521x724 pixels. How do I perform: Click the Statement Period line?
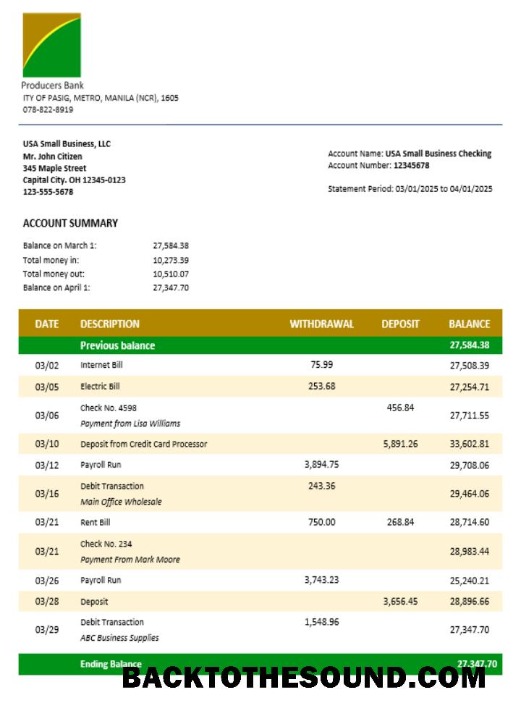click(410, 189)
